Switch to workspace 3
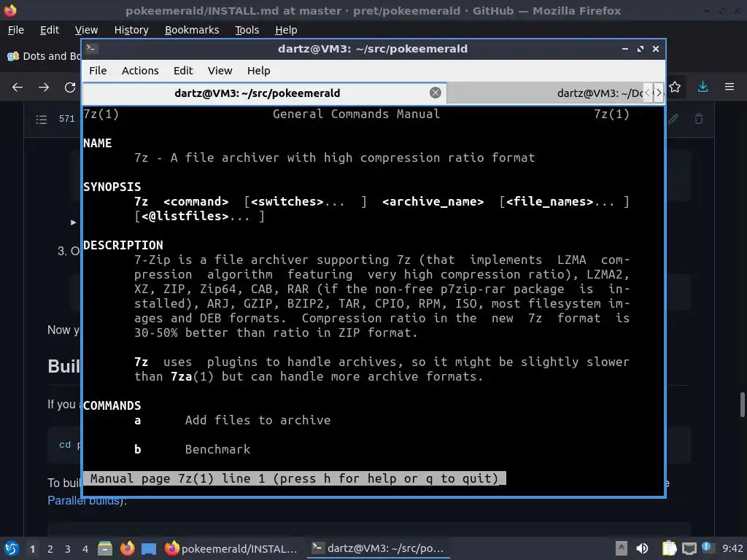This screenshot has width=747, height=560. click(68, 549)
